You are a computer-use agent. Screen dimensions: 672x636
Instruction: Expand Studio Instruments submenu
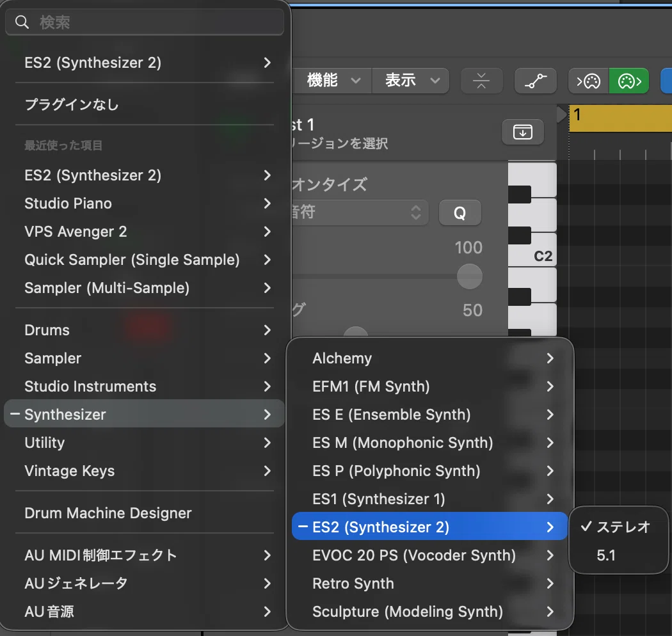[x=145, y=386]
